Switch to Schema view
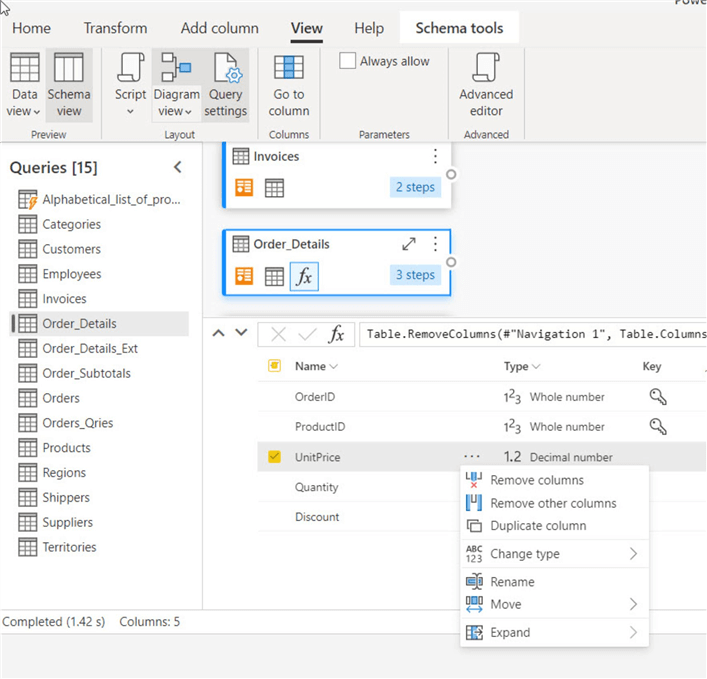This screenshot has height=679, width=707. click(x=69, y=84)
